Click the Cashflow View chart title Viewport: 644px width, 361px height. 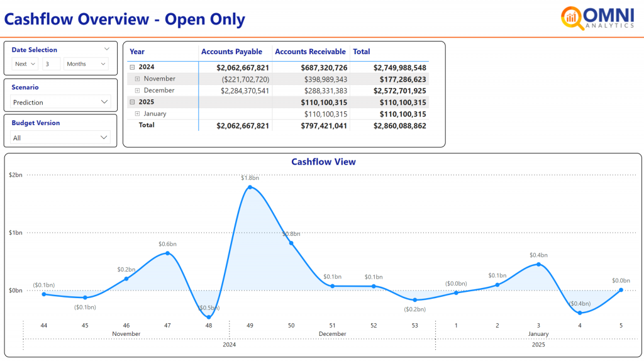[323, 162]
